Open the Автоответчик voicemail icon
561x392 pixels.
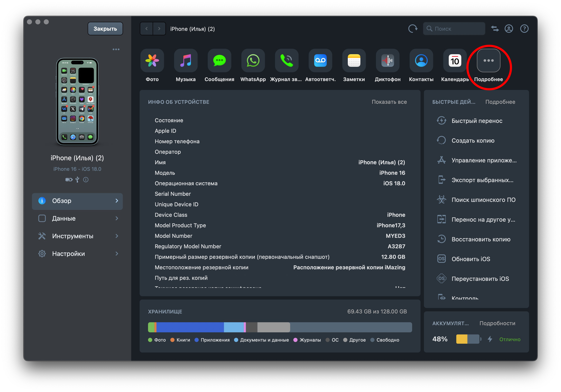[x=320, y=60]
